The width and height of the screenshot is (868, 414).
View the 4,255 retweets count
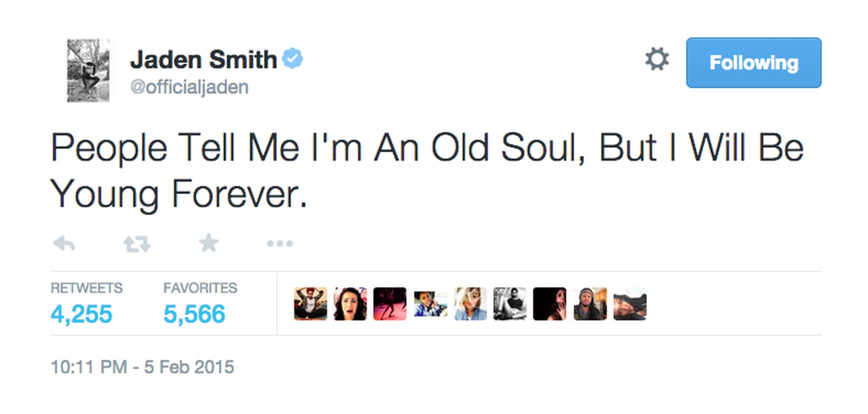coord(81,314)
